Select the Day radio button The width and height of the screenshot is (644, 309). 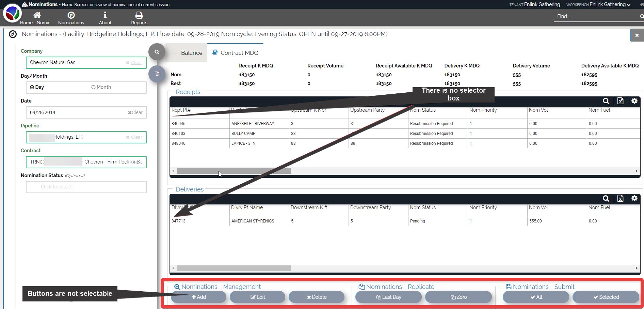(32, 87)
